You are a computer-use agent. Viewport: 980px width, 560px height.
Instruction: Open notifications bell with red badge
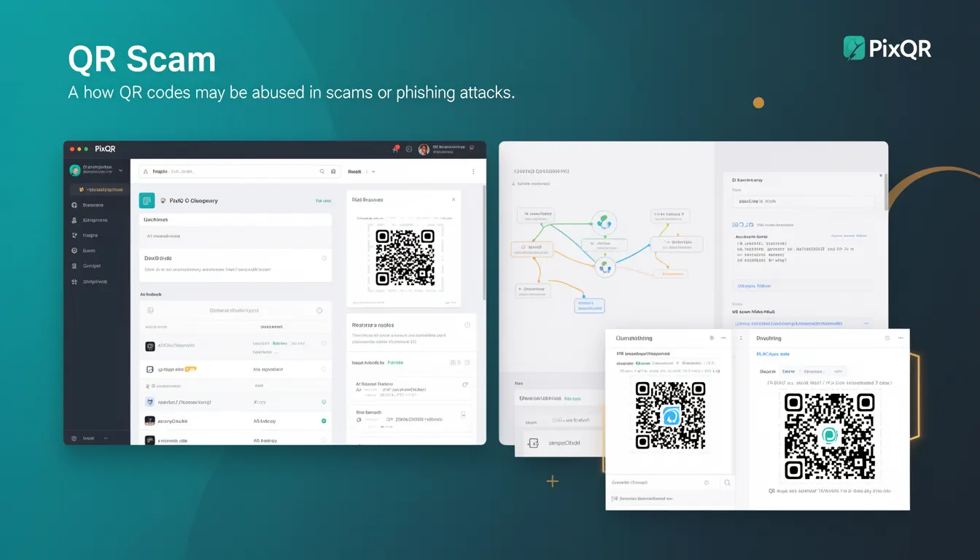pyautogui.click(x=395, y=149)
